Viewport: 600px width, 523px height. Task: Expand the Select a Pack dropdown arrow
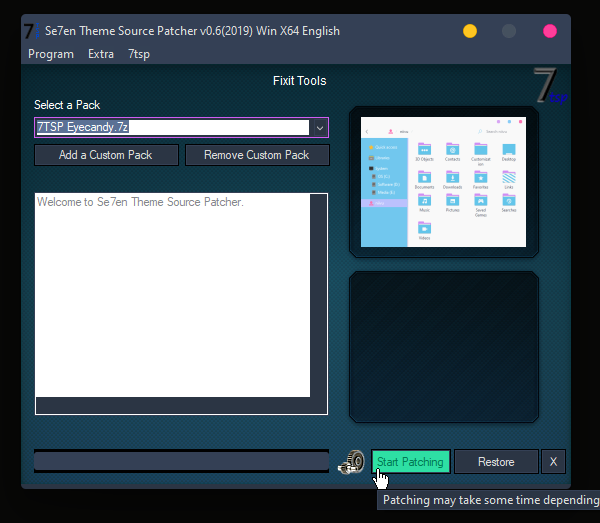320,128
